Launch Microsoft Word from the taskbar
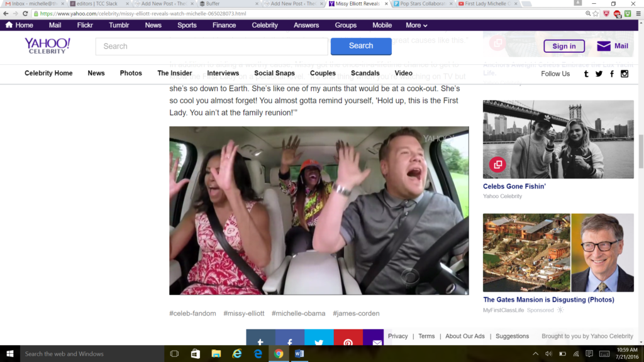Image resolution: width=644 pixels, height=362 pixels. [299, 354]
